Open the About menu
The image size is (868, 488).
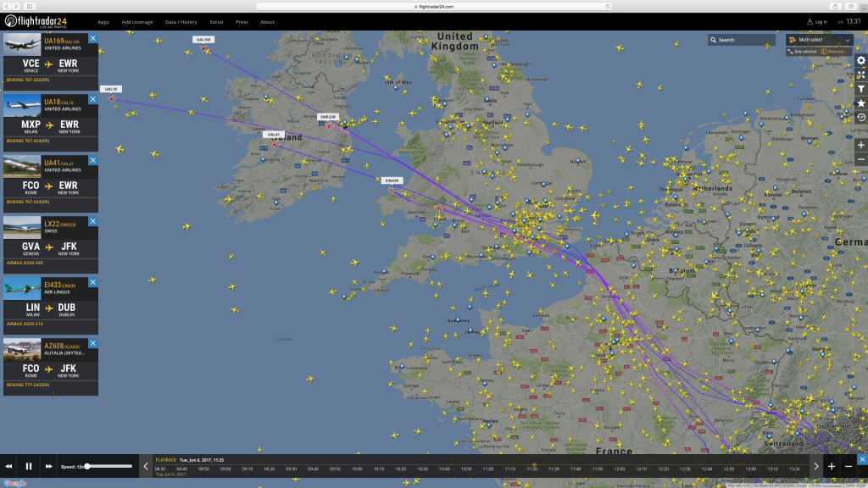pyautogui.click(x=267, y=22)
